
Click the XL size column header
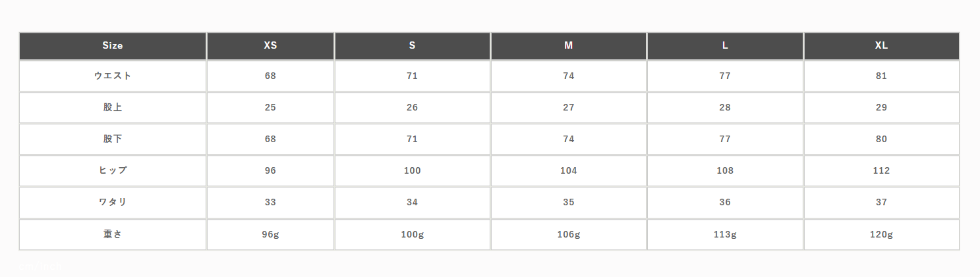point(881,46)
